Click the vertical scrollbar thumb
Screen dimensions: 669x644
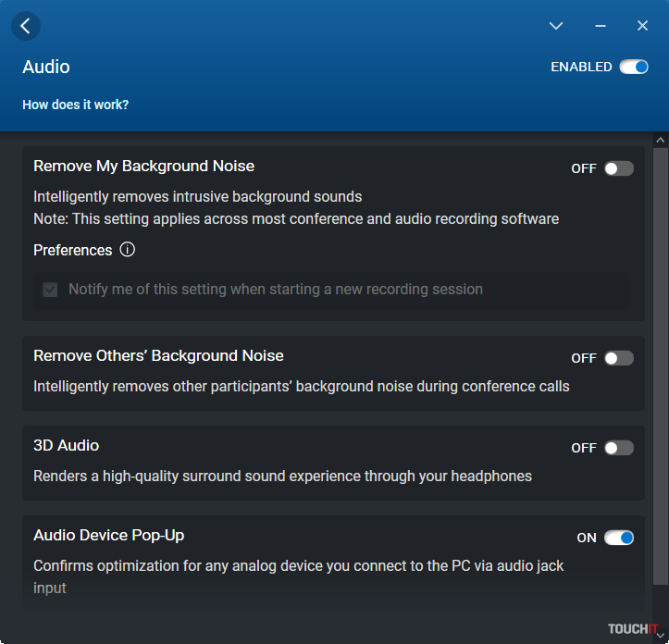coord(661,361)
